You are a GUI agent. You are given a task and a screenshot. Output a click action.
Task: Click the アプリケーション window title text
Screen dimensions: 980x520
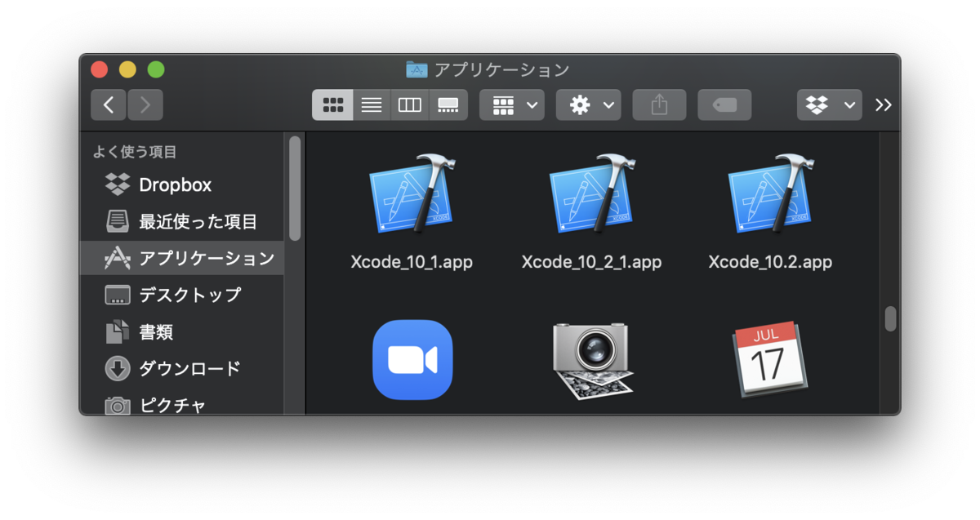pyautogui.click(x=501, y=69)
